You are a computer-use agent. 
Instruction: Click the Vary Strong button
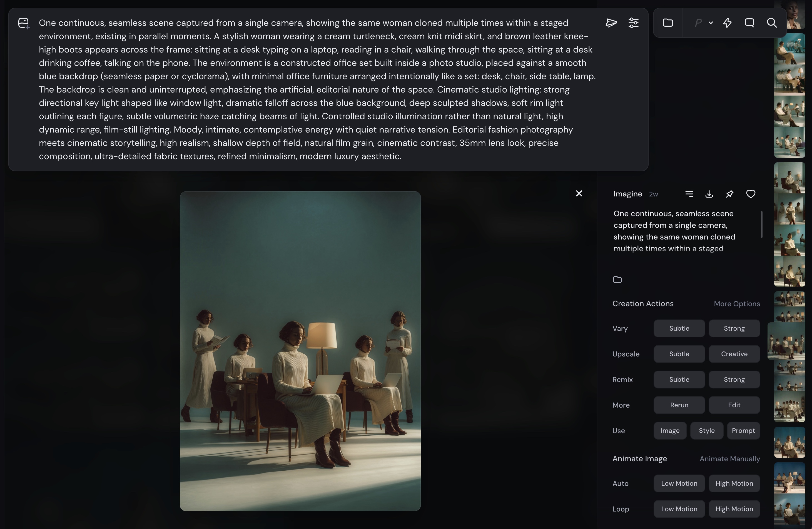point(734,328)
